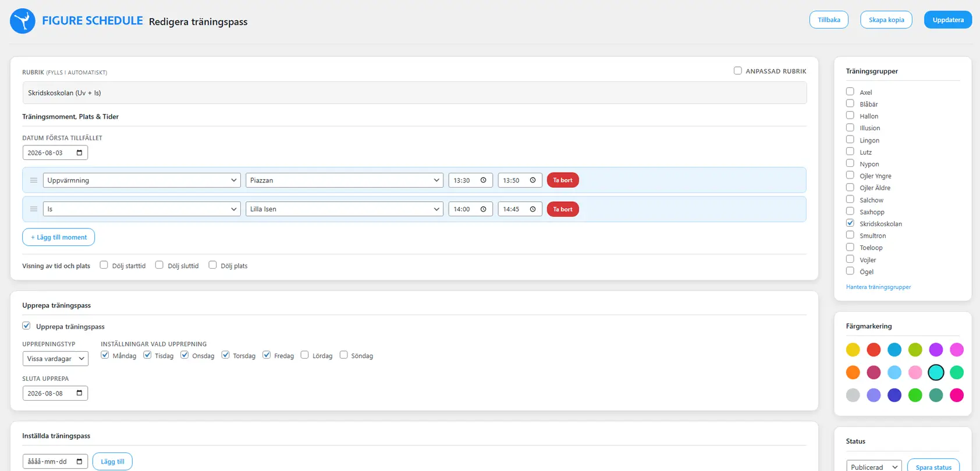Check Söndag repetition day

[343, 355]
